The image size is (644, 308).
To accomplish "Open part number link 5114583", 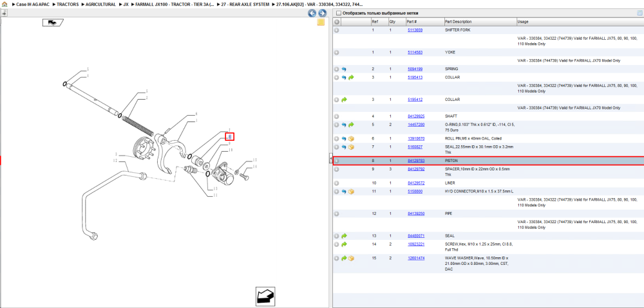I will click(415, 53).
